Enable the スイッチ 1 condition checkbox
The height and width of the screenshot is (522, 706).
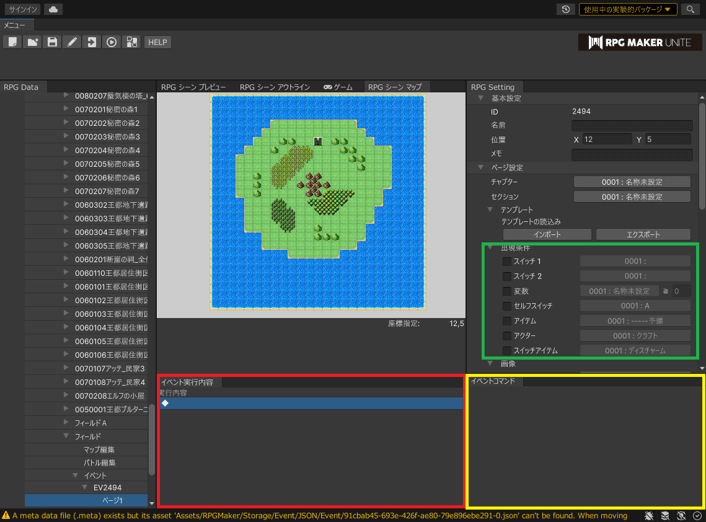(x=507, y=261)
